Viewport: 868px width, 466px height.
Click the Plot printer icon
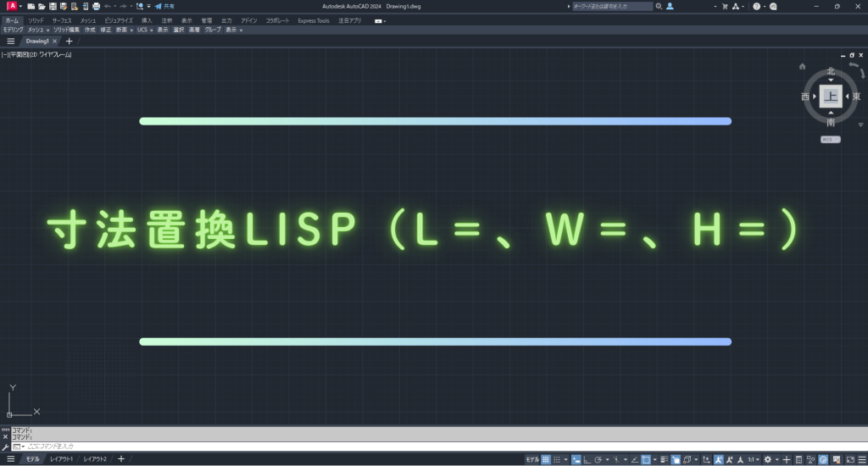click(96, 6)
